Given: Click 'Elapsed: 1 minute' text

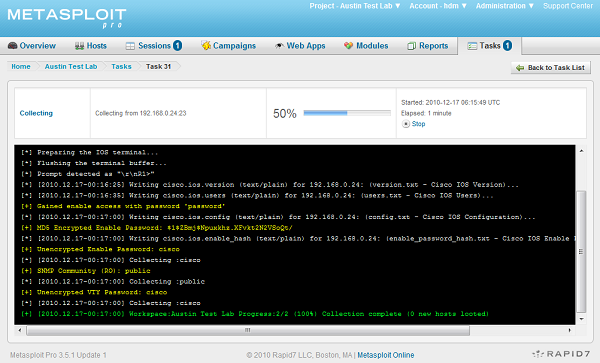Looking at the screenshot, I should click(x=426, y=113).
